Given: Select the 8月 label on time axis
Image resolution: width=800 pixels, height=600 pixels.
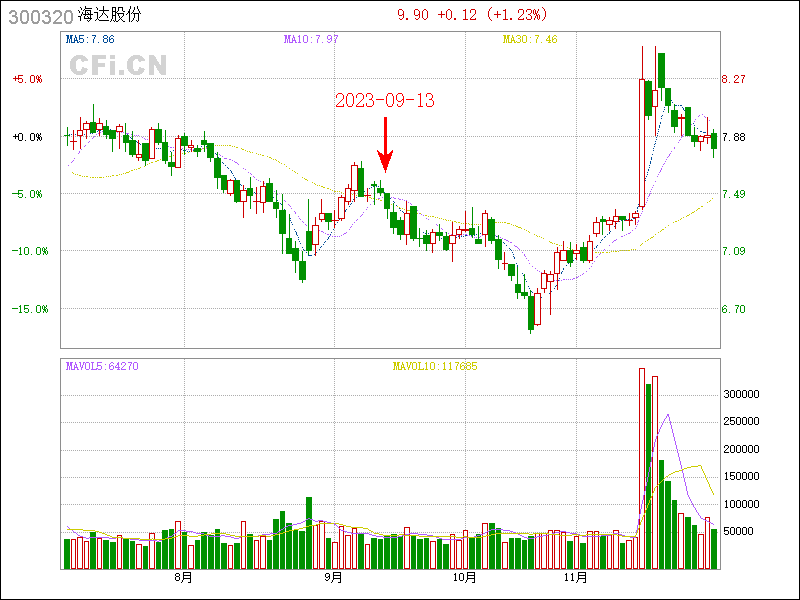Looking at the screenshot, I should click(182, 578).
